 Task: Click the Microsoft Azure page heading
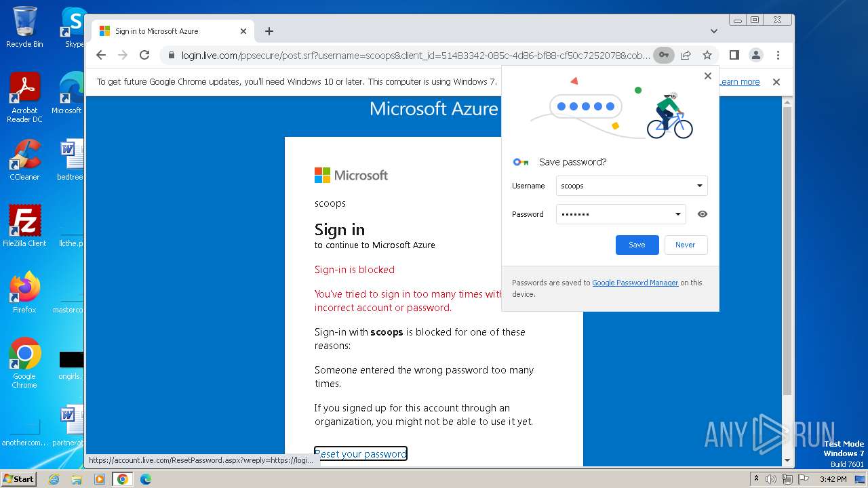coord(434,108)
